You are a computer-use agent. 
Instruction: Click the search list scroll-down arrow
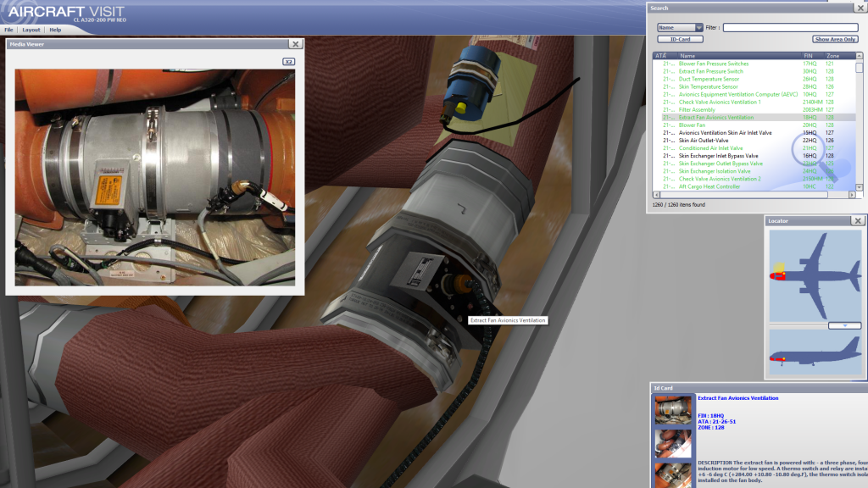tap(860, 187)
